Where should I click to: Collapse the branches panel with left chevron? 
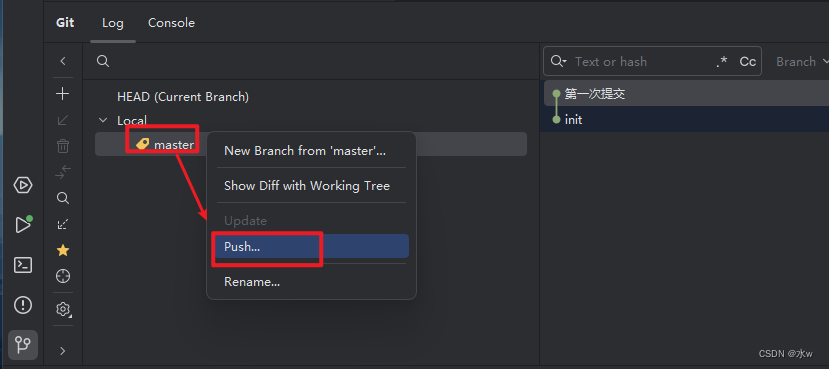pos(63,61)
